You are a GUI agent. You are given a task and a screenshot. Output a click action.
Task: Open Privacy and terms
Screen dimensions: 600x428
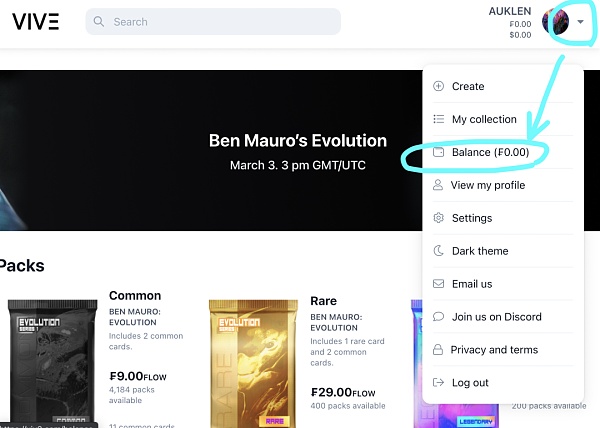503,350
